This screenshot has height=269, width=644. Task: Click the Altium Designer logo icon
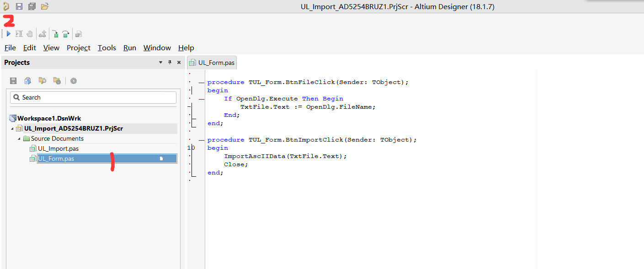[7, 6]
